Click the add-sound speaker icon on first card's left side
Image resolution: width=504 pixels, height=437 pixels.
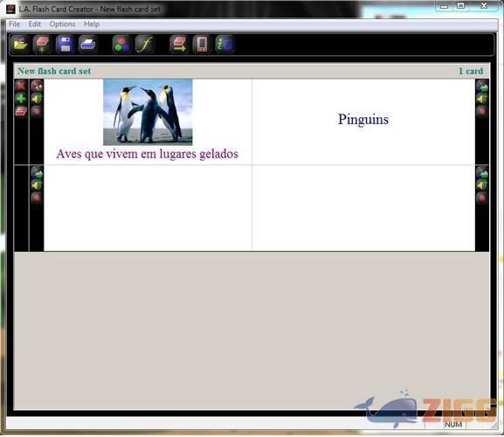[x=37, y=99]
